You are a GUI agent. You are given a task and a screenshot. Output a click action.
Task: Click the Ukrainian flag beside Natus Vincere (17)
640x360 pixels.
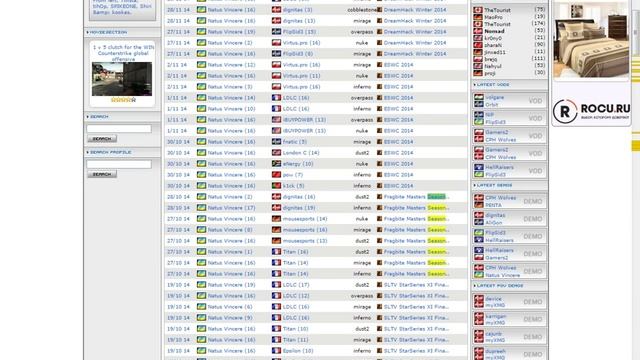point(201,208)
